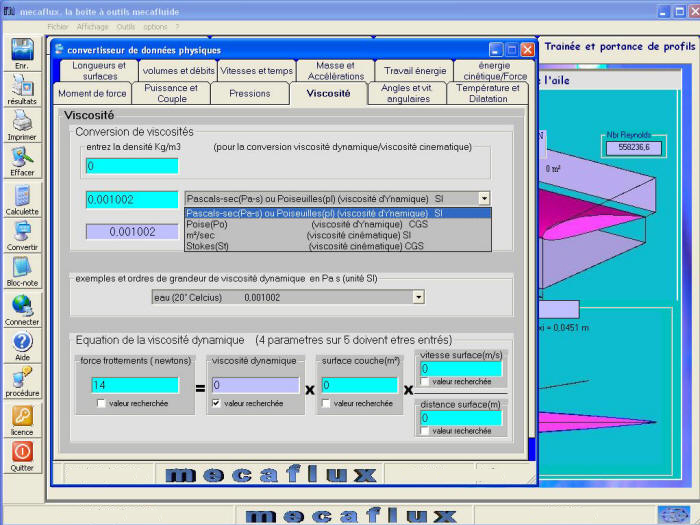Open the Affichage menu
Viewport: 700px width, 525px height.
click(92, 27)
